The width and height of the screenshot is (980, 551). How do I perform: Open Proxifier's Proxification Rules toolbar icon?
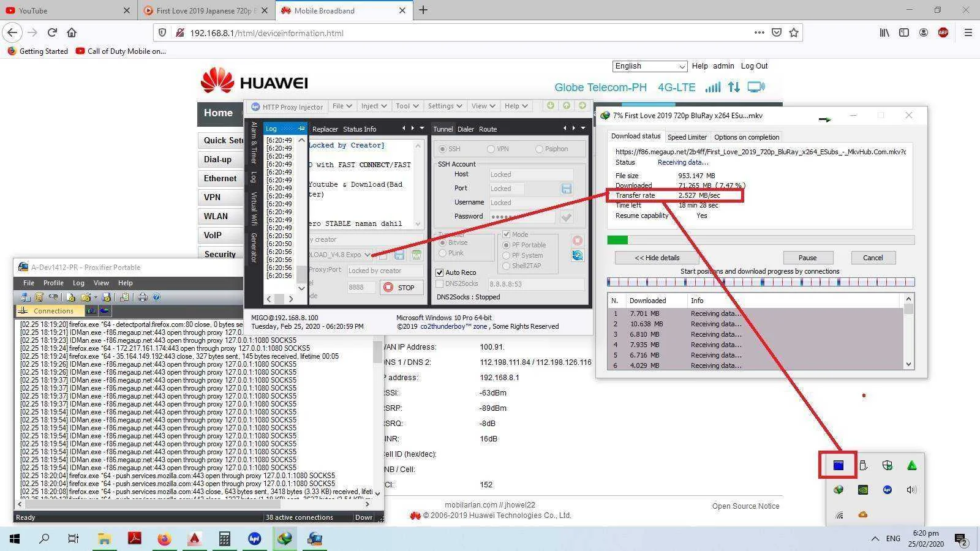39,298
